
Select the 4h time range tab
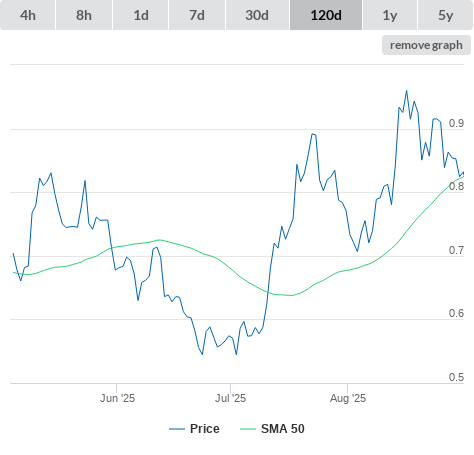click(28, 15)
